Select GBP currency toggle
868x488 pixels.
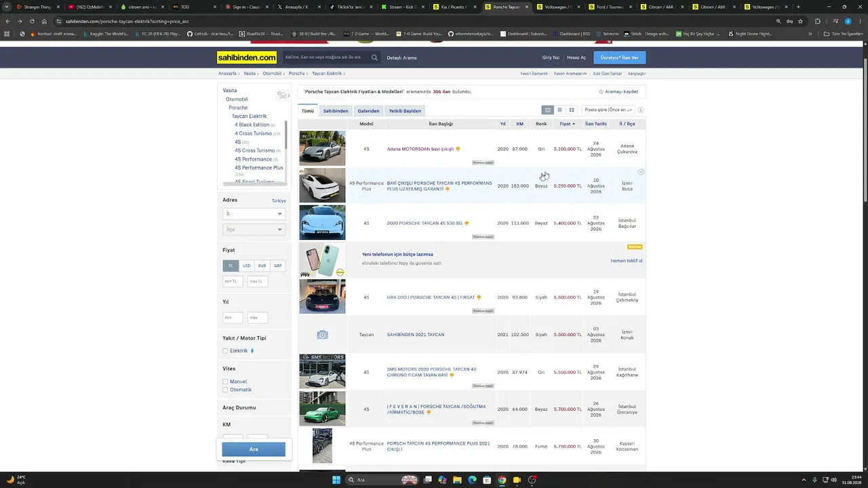pos(277,266)
